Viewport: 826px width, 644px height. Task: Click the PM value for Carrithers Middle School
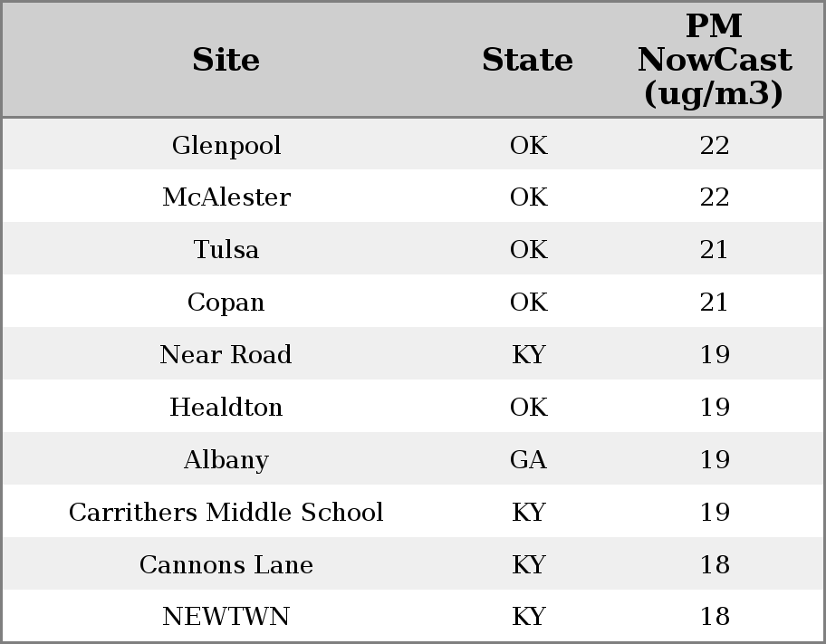[x=715, y=512]
